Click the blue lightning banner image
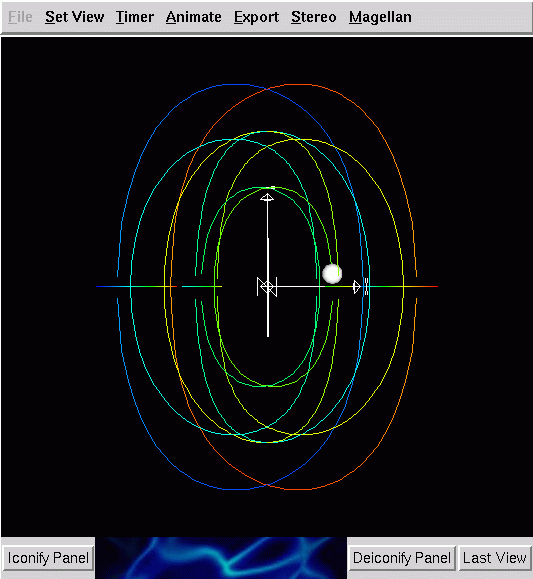The image size is (533, 579). [221, 558]
